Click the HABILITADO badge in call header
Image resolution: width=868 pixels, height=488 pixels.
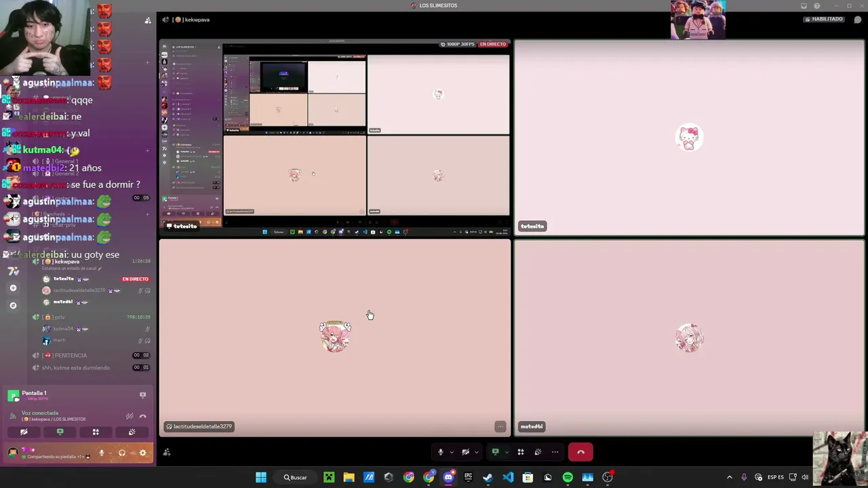coord(824,20)
